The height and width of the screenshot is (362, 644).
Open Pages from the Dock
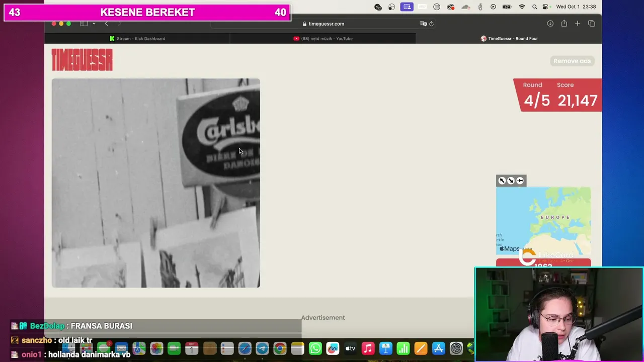point(421,348)
